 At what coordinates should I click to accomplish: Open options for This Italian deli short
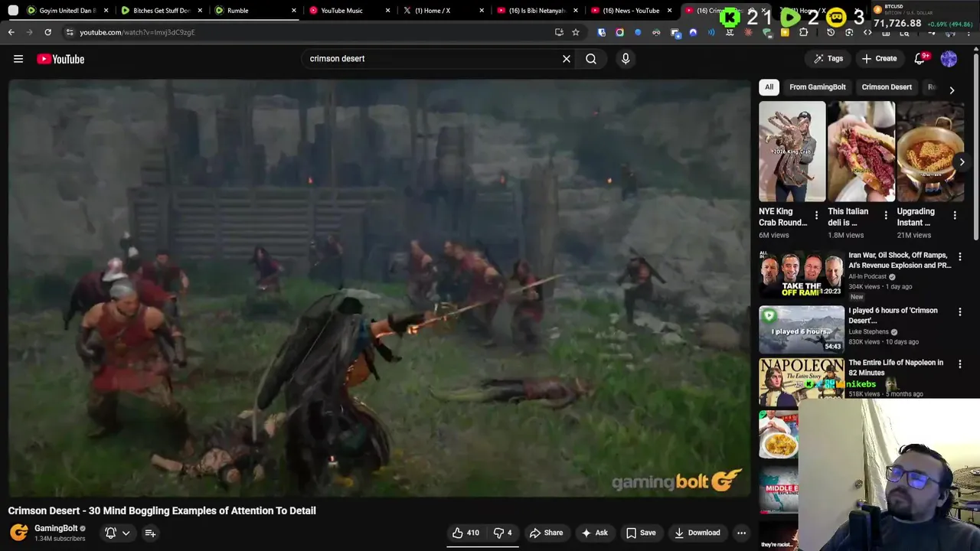point(886,216)
